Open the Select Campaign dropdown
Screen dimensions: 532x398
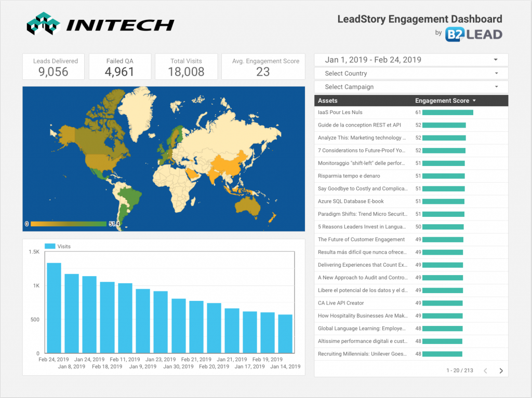[411, 87]
